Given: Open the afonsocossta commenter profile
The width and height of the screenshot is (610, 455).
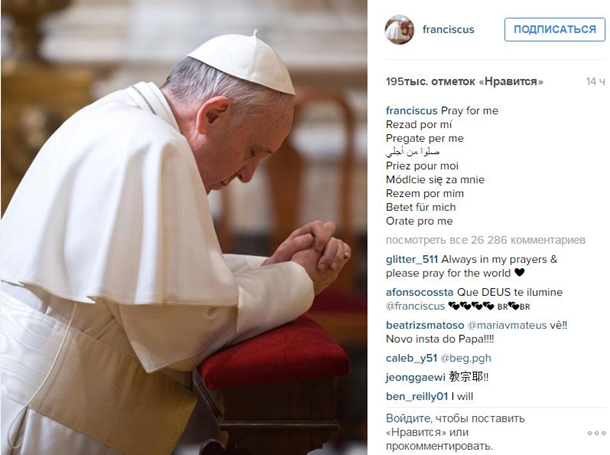Looking at the screenshot, I should click(x=419, y=292).
